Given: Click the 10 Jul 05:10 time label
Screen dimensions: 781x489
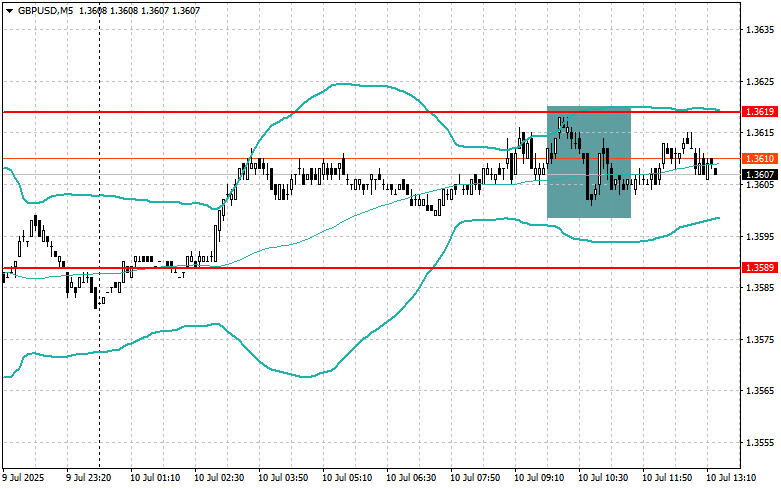Looking at the screenshot, I should pos(347,478).
